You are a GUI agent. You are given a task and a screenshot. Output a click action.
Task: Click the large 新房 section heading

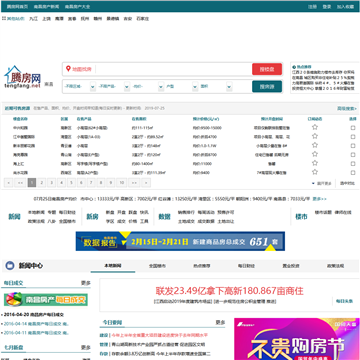point(92,217)
